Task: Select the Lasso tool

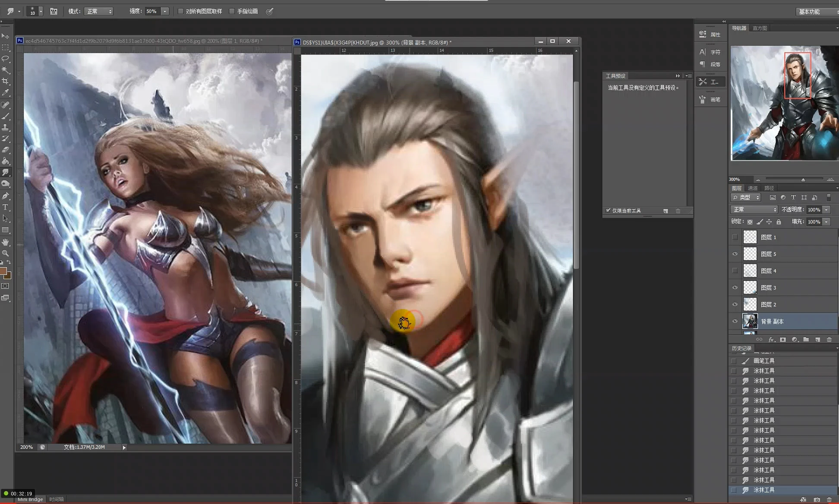Action: pyautogui.click(x=6, y=59)
